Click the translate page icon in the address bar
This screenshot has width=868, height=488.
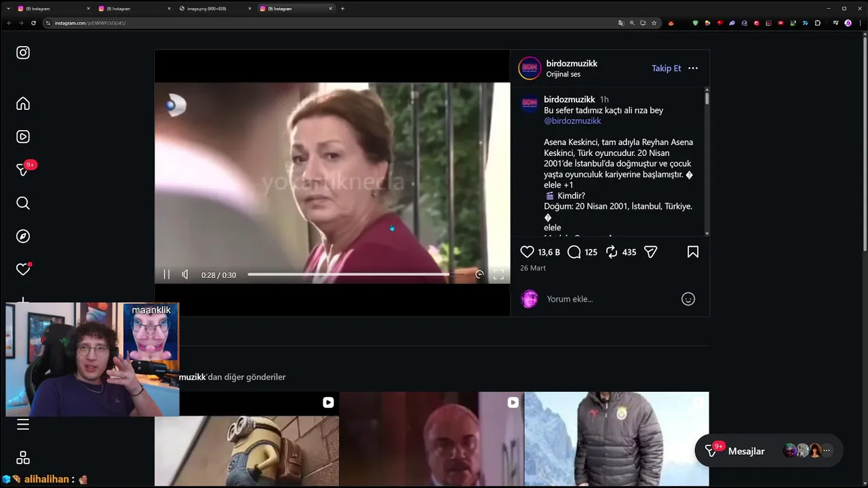click(x=621, y=23)
